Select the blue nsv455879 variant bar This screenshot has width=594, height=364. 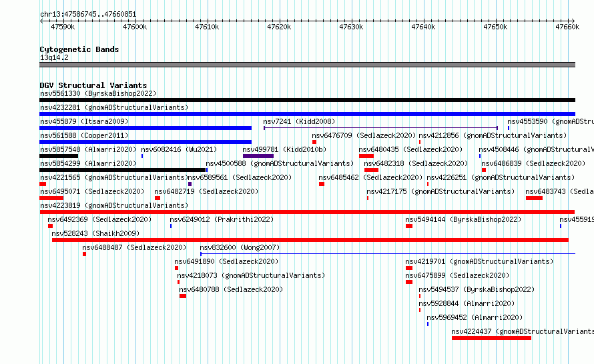(x=145, y=128)
